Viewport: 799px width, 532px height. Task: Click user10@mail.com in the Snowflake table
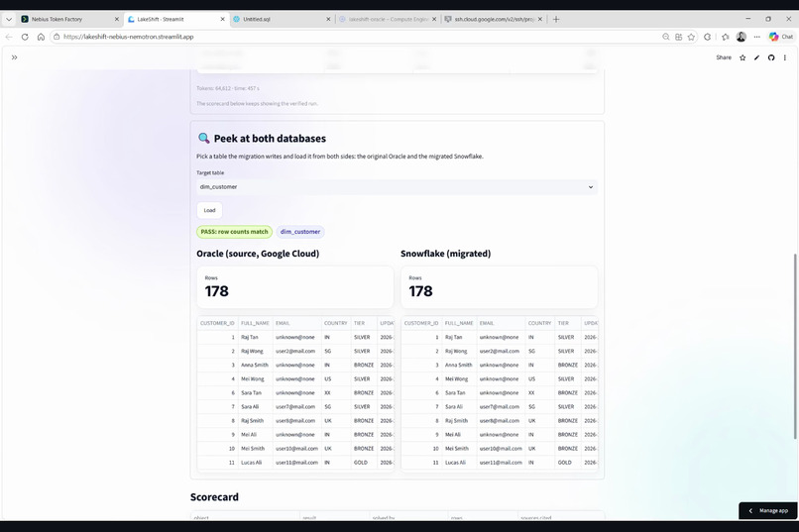click(501, 449)
